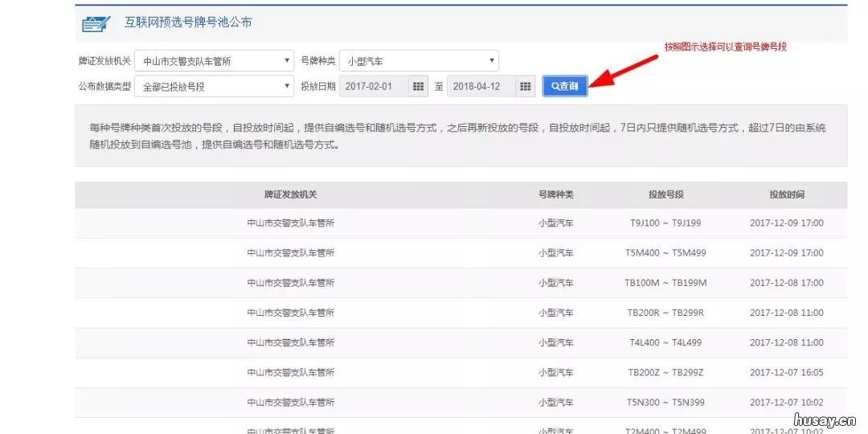Open calendar picker for end date 2018-04-12
This screenshot has width=868, height=434.
coord(526,86)
